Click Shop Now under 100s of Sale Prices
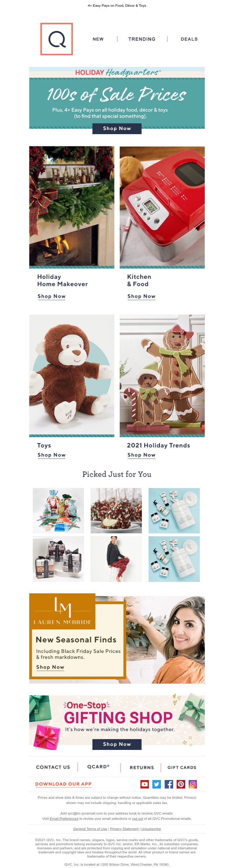This screenshot has height=868, width=234. [117, 128]
